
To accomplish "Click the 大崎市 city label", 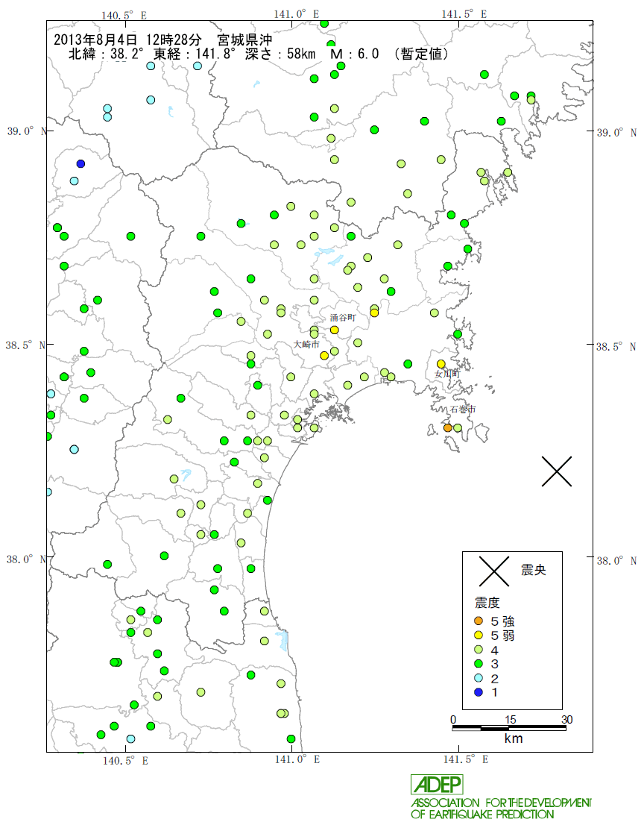I will pos(306,344).
